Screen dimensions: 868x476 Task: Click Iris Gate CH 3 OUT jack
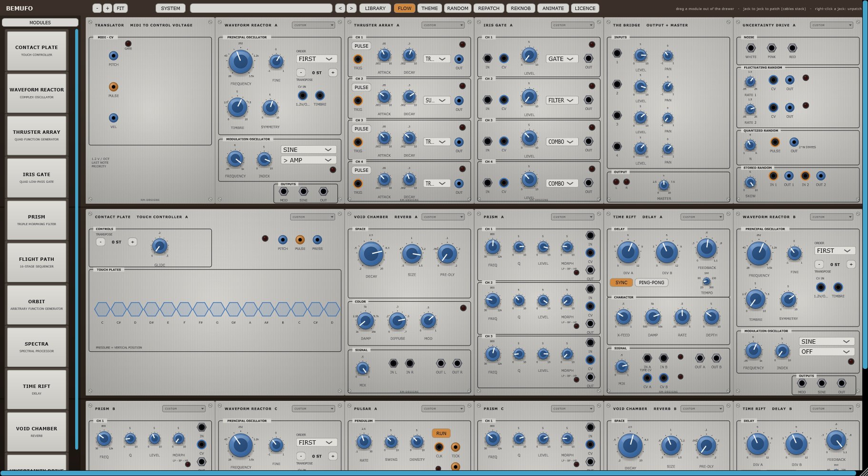(589, 141)
